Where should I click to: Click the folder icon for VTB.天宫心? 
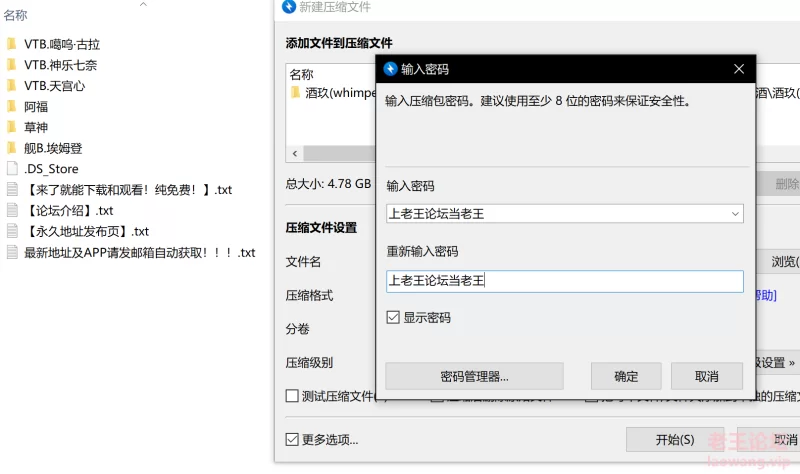[12, 86]
